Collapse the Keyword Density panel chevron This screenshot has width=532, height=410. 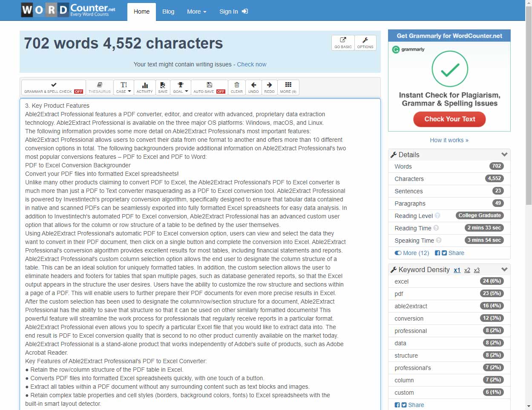coord(504,270)
